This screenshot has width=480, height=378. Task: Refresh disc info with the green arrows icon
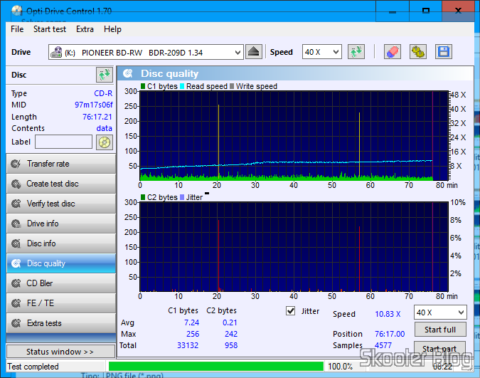[104, 75]
